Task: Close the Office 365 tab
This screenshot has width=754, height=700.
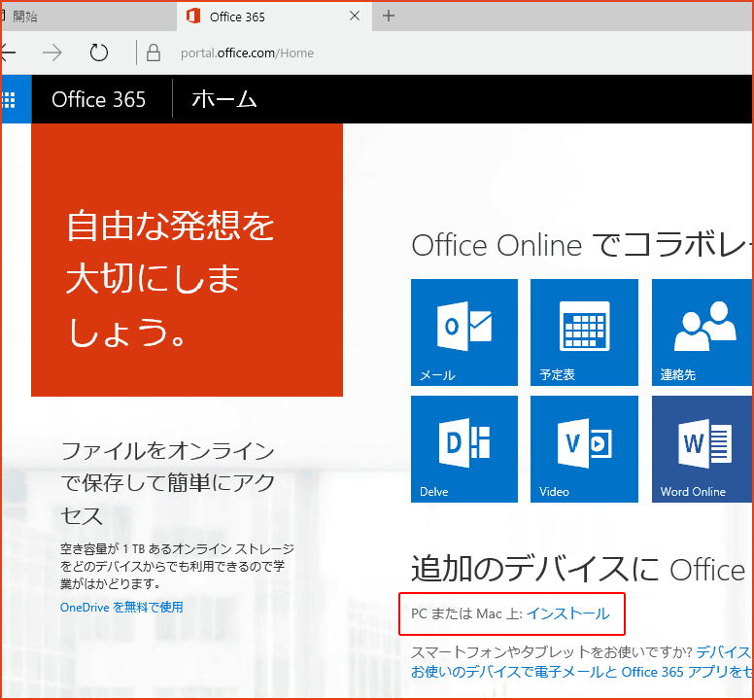Action: 355,16
